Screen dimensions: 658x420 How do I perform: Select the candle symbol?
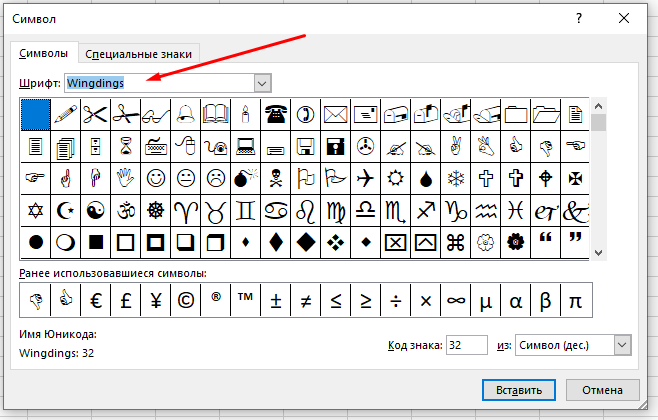(245, 115)
